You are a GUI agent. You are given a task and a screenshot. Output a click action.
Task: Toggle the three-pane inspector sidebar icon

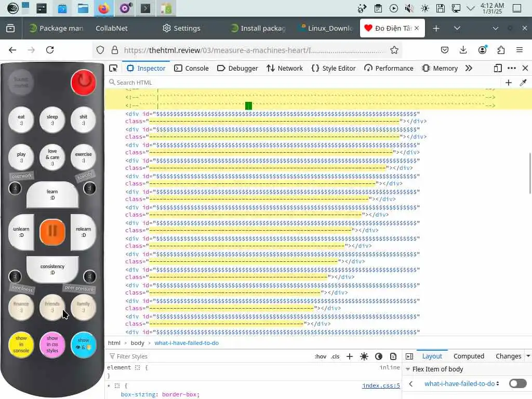click(409, 356)
